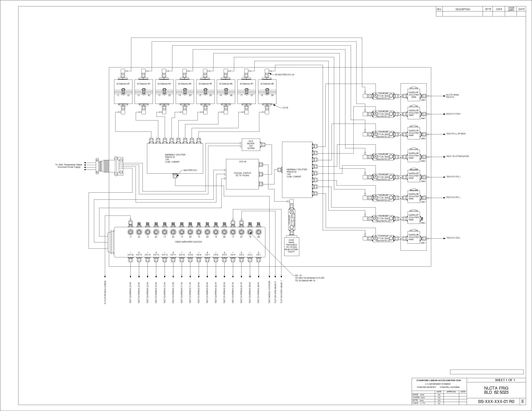Image resolution: width=532 pixels, height=411 pixels.
Task: Select the OCS Moter component box
Action: [251, 145]
